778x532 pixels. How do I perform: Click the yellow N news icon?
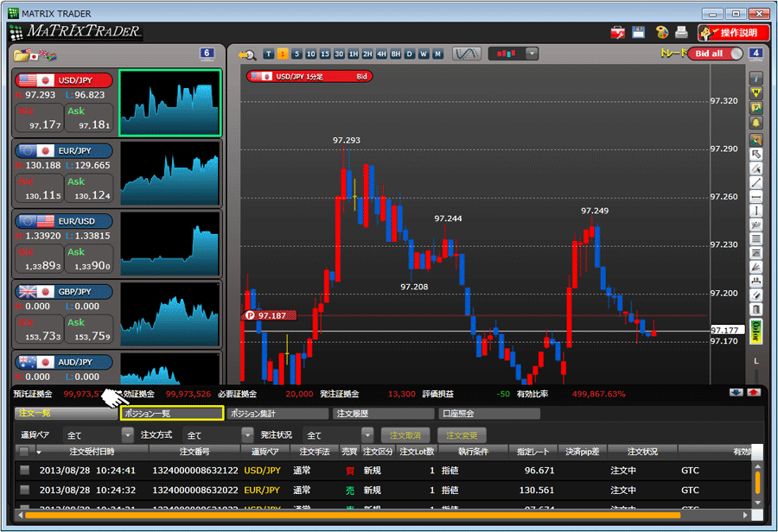[756, 92]
